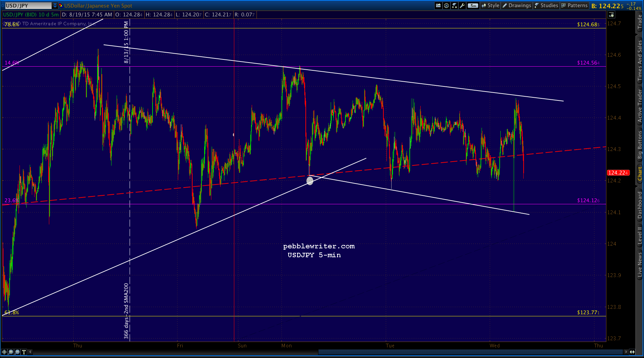Click the R: 0.077 range readout
The height and width of the screenshot is (358, 644).
point(245,15)
